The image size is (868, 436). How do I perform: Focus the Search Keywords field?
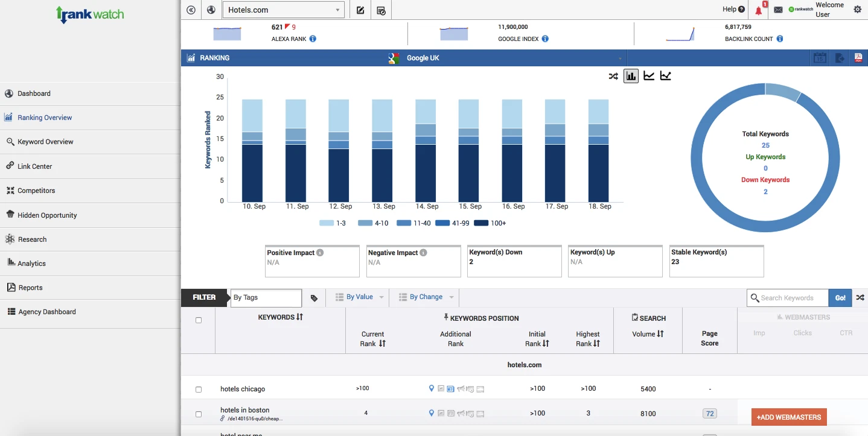click(788, 297)
